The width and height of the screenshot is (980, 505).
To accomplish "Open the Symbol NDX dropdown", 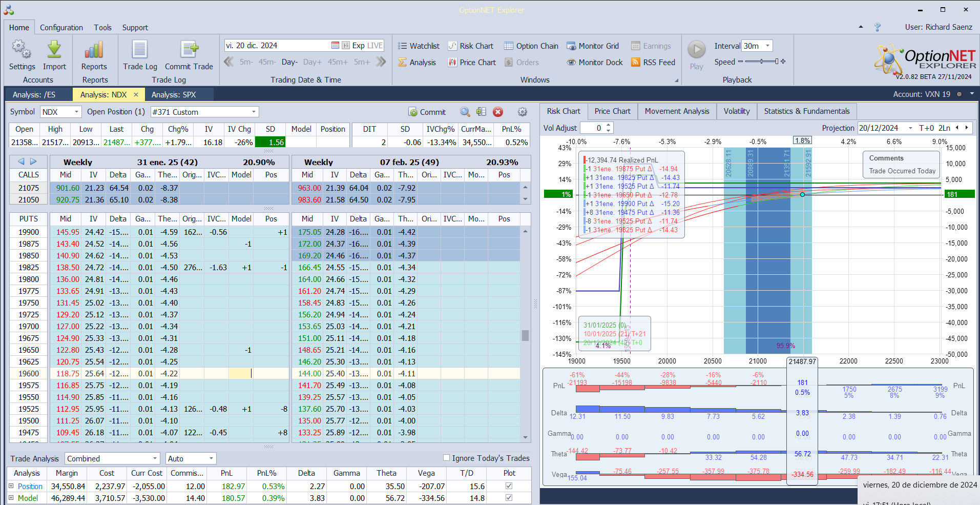I will 77,112.
